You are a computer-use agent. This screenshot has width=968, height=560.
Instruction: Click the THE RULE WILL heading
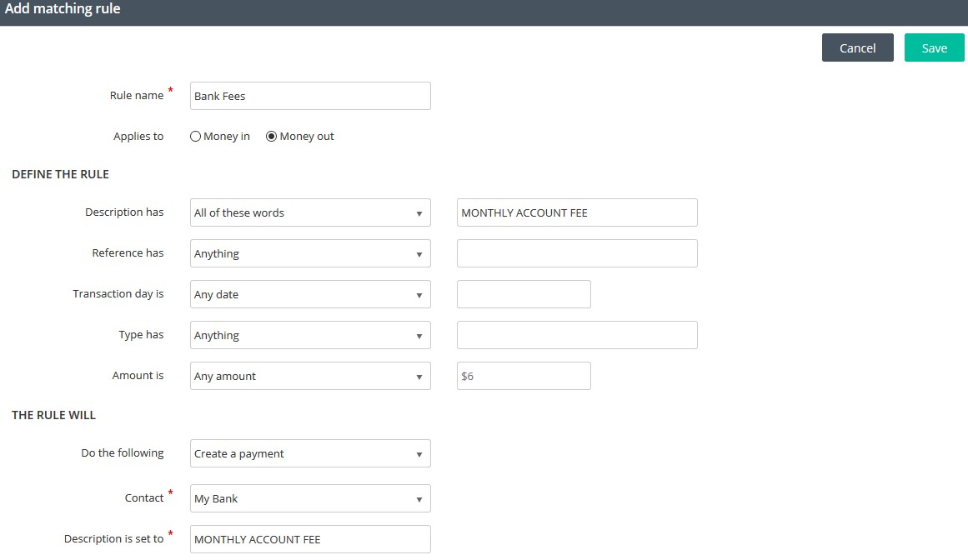click(x=53, y=415)
